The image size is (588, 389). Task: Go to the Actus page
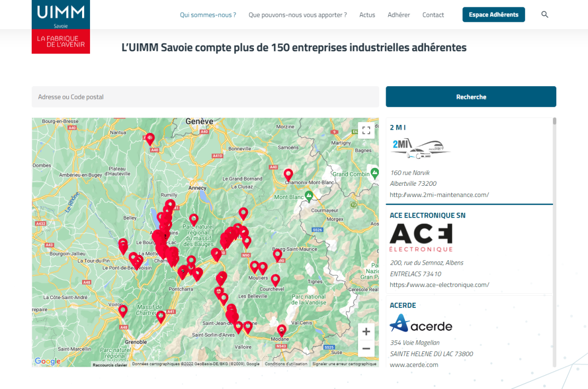click(367, 15)
